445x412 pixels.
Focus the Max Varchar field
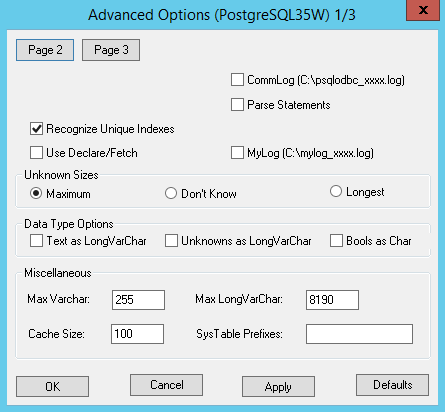coord(138,300)
